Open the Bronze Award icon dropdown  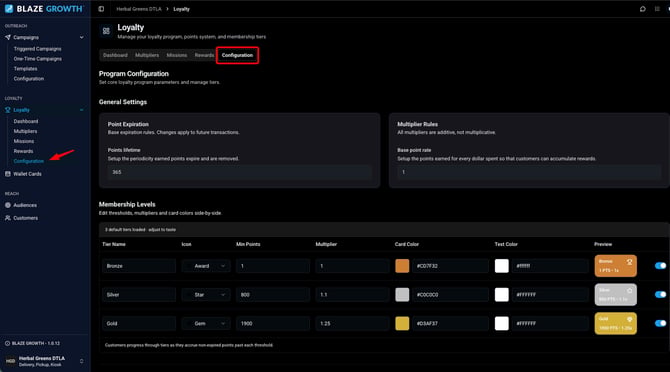[x=206, y=266]
